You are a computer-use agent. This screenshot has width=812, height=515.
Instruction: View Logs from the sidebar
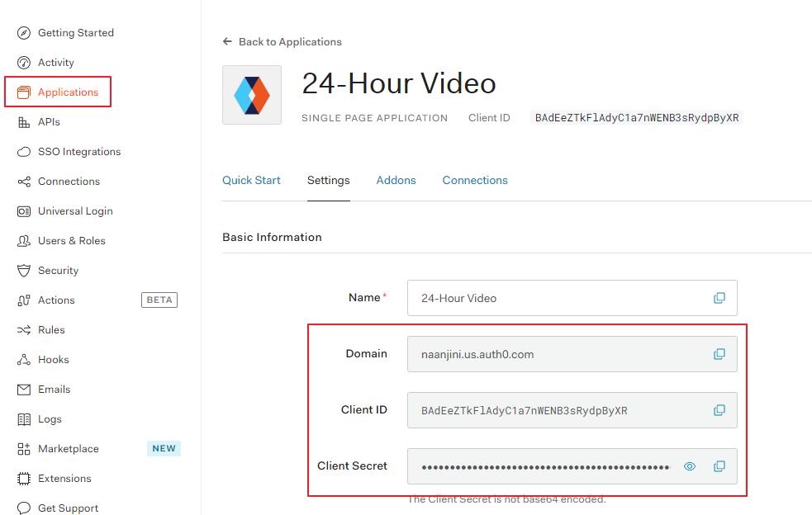[50, 419]
